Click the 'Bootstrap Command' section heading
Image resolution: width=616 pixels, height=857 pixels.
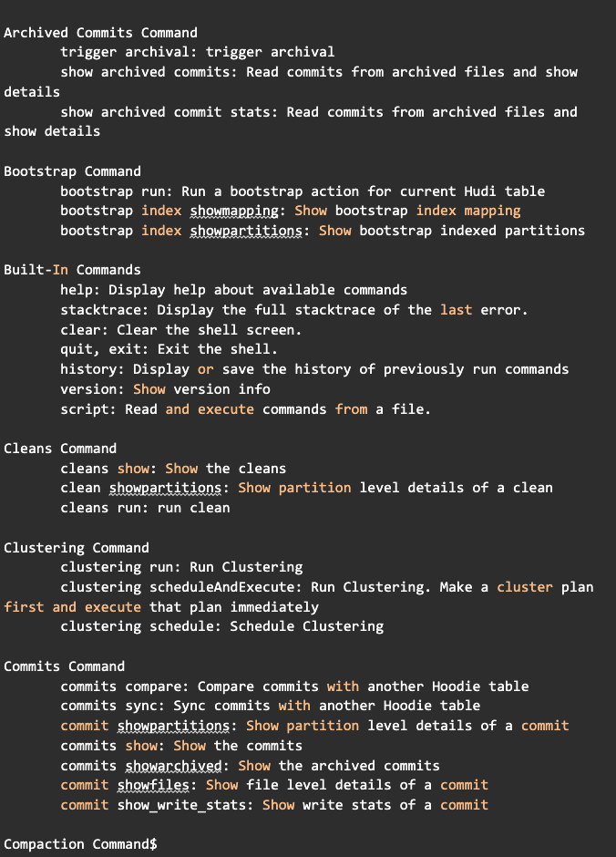[x=72, y=171]
